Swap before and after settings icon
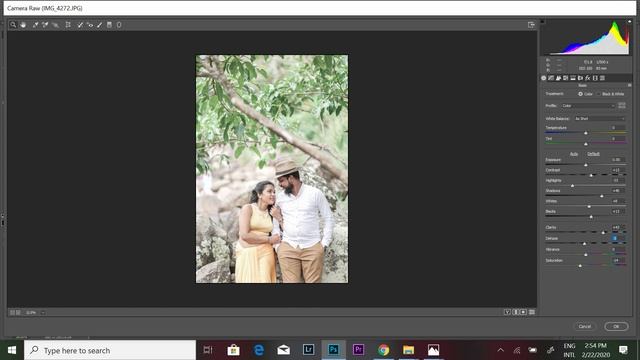 pos(516,312)
